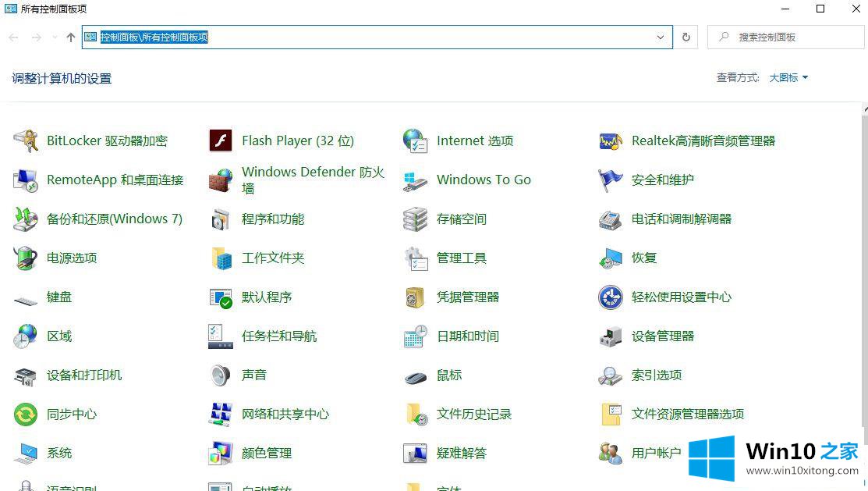Open 轻松使用设置中心 icon

pos(610,297)
